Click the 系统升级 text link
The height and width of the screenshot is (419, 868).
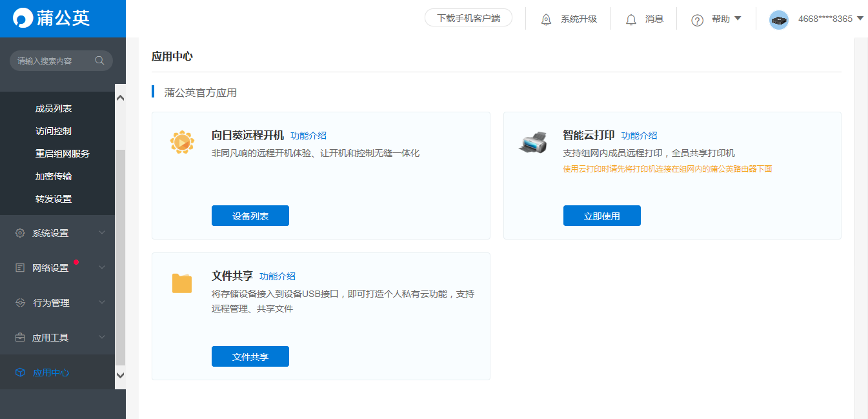[579, 19]
